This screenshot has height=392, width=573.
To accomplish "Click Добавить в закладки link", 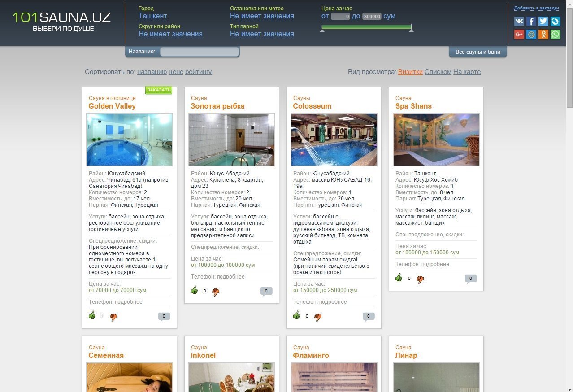I will [537, 8].
